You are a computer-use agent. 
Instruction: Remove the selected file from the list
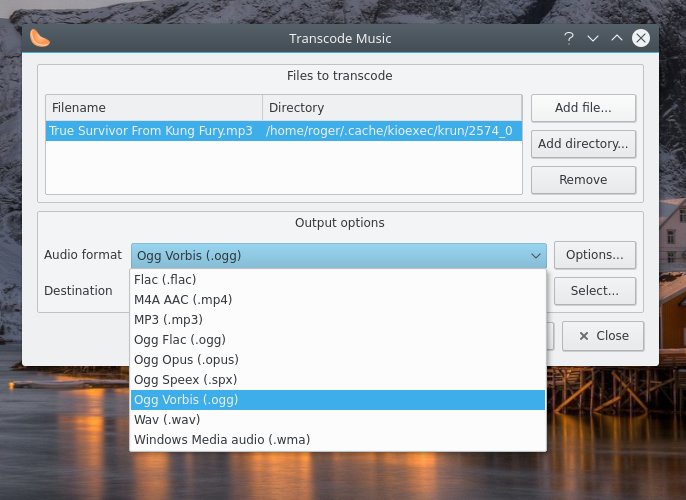(583, 179)
